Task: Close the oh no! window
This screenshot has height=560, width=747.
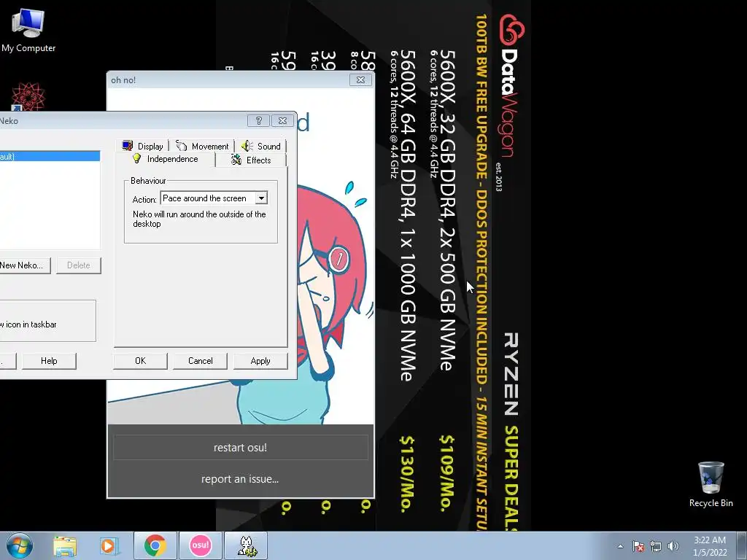Action: [360, 80]
